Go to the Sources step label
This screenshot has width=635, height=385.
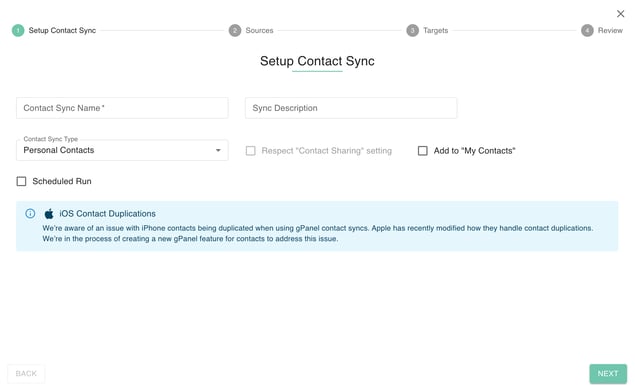259,30
